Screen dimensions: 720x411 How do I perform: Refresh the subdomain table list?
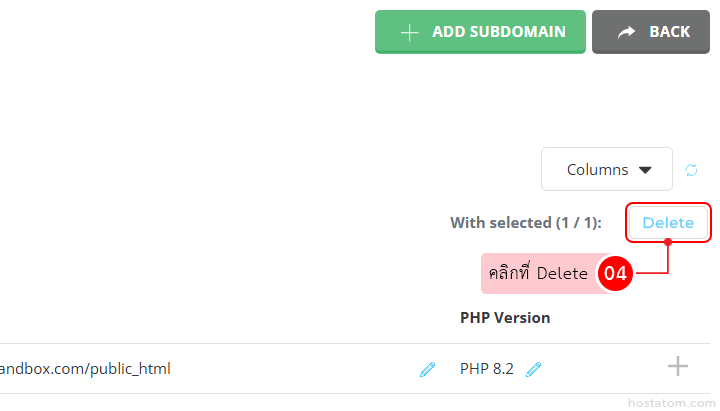point(691,170)
